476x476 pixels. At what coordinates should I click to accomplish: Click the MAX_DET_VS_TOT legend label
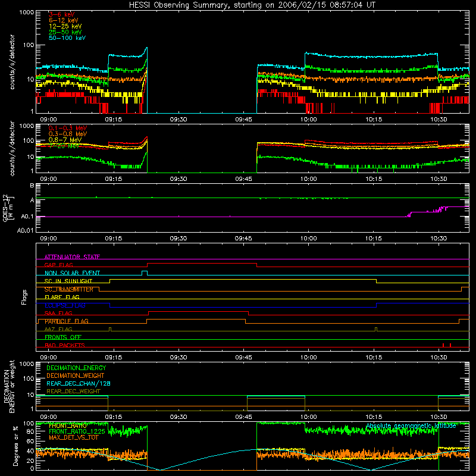click(x=73, y=437)
